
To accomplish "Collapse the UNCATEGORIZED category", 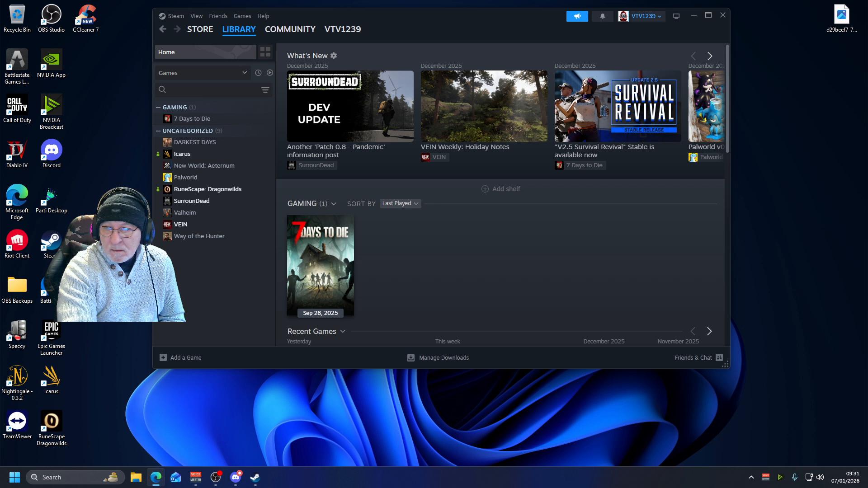I will 158,131.
